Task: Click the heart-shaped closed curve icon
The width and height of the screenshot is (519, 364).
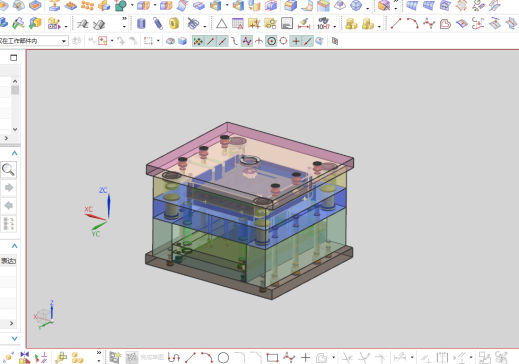Action: [x=445, y=24]
